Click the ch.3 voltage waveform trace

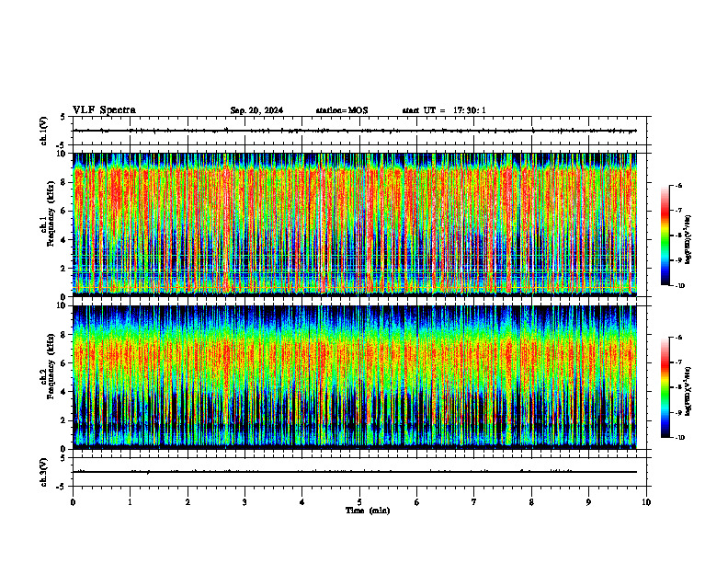[354, 472]
